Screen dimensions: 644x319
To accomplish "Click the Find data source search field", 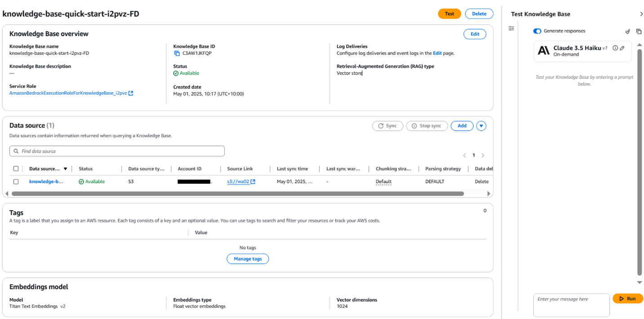I will [117, 151].
